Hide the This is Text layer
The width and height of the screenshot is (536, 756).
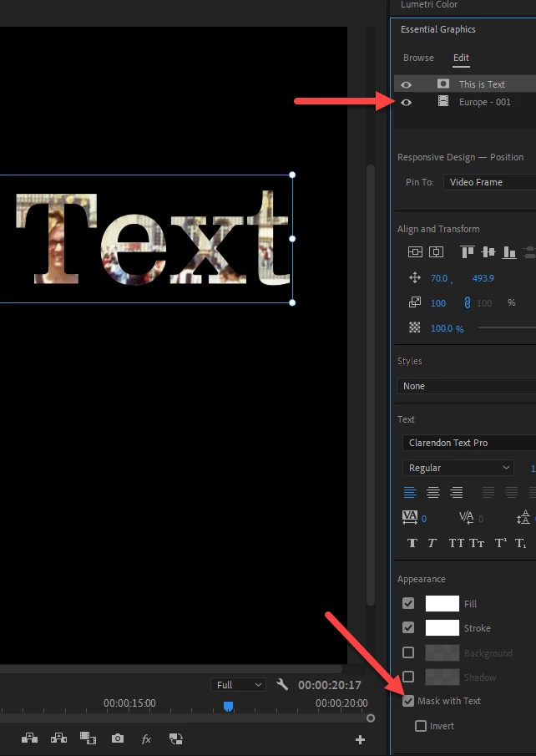pyautogui.click(x=407, y=84)
